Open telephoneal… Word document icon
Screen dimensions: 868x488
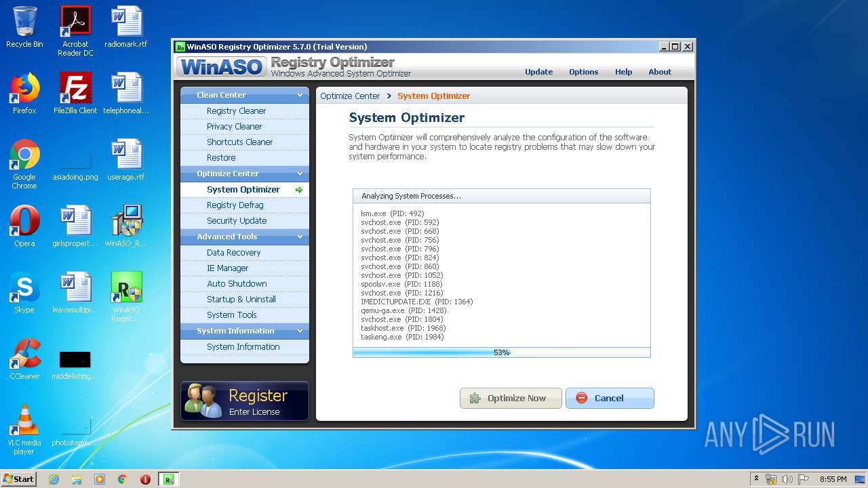coord(126,94)
